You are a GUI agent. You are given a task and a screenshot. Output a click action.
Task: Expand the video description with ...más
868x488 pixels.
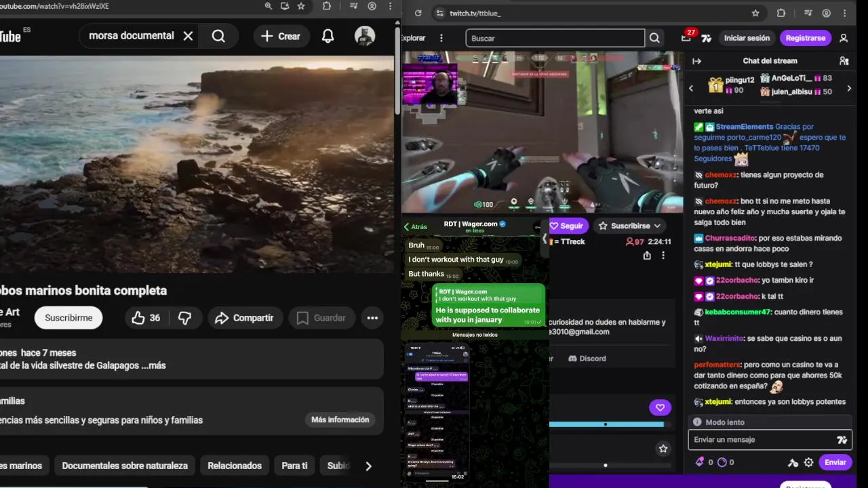click(x=154, y=365)
